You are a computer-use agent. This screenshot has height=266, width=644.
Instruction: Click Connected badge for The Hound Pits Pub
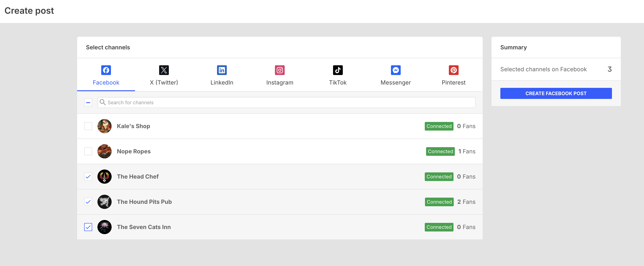pos(439,202)
